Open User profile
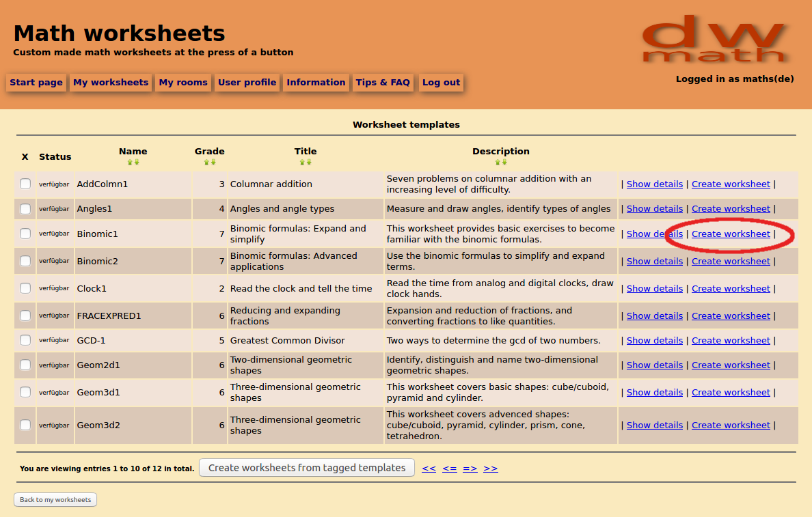The image size is (812, 517). pos(247,82)
